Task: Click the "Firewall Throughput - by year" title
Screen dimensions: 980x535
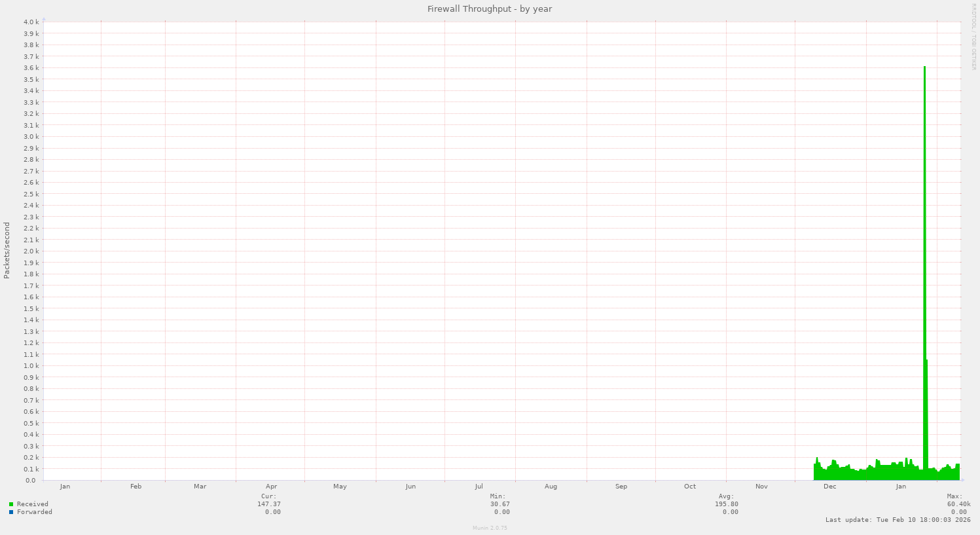Action: (489, 9)
